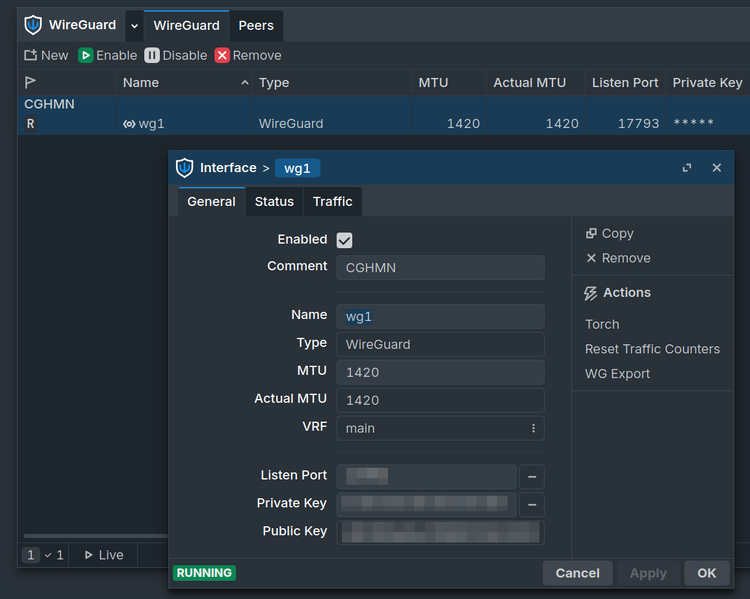Click the MTU column header
Viewport: 750px width, 599px height.
tap(449, 83)
